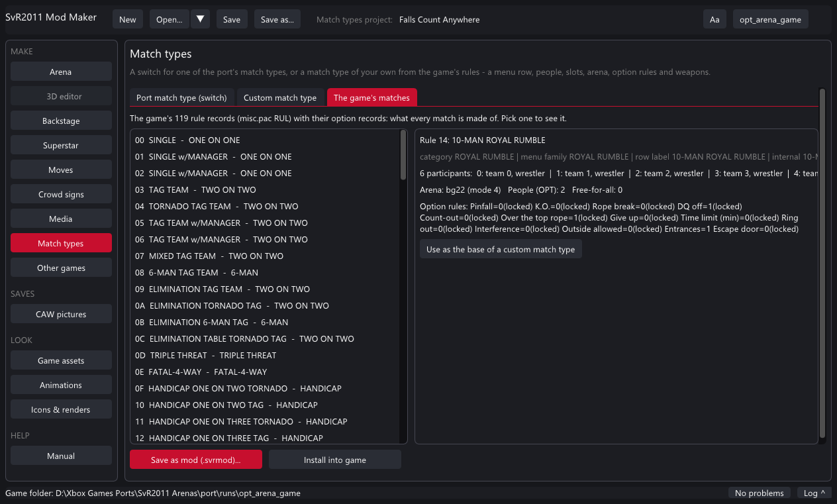Select rule 0E FATAL-4-WAY
The image size is (837, 504).
tap(265, 372)
